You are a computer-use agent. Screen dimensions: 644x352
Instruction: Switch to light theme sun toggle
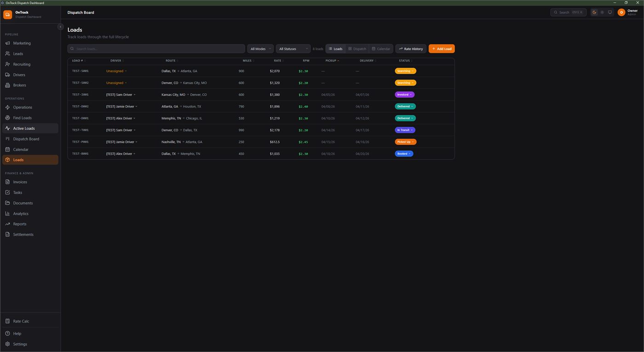point(602,12)
